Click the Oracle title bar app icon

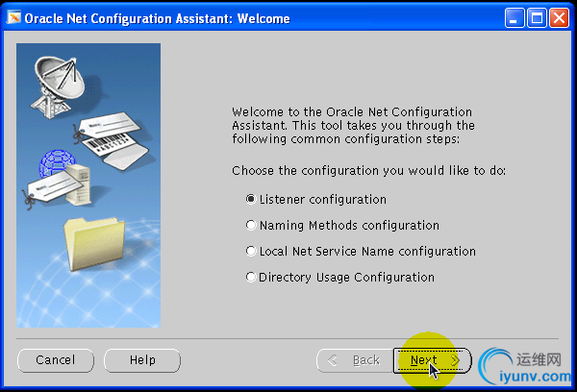pyautogui.click(x=14, y=17)
